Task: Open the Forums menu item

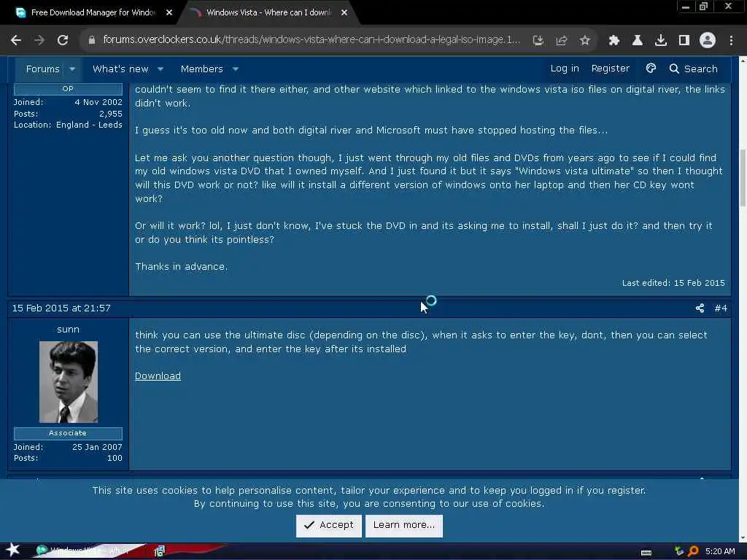Action: (43, 69)
